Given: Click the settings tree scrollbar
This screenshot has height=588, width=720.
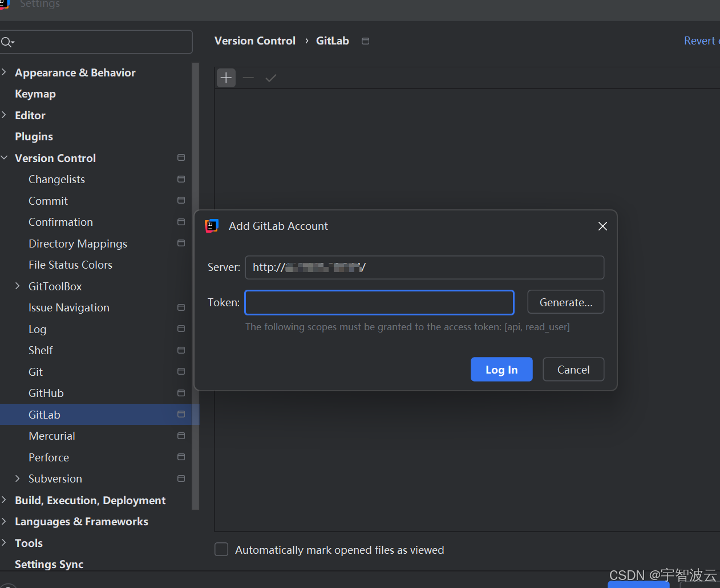Looking at the screenshot, I should pyautogui.click(x=196, y=285).
